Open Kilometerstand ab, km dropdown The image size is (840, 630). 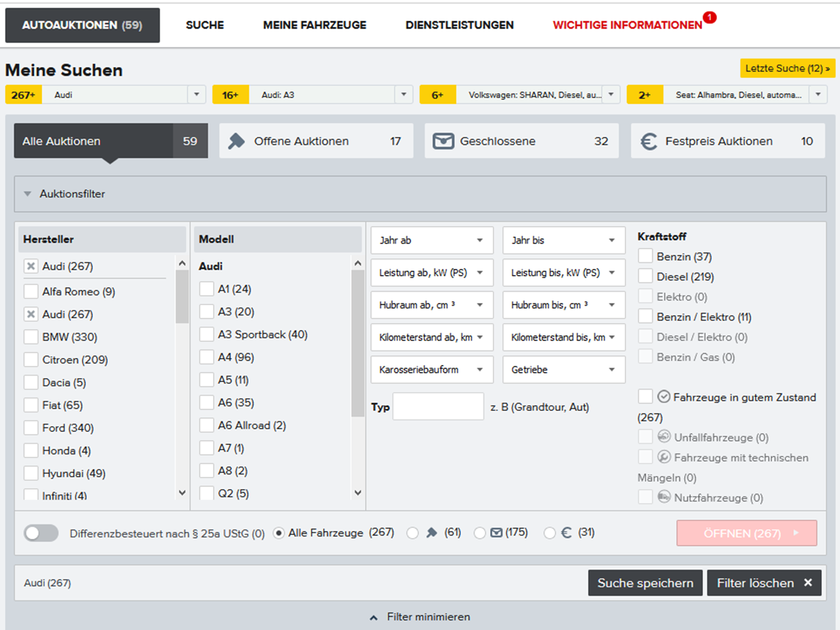(x=432, y=337)
